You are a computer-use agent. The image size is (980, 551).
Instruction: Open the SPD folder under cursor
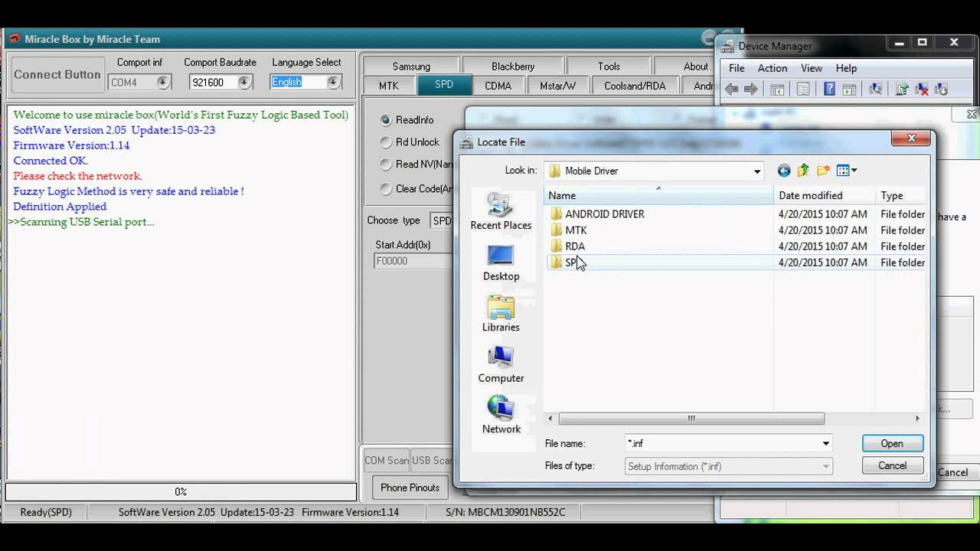tap(567, 262)
